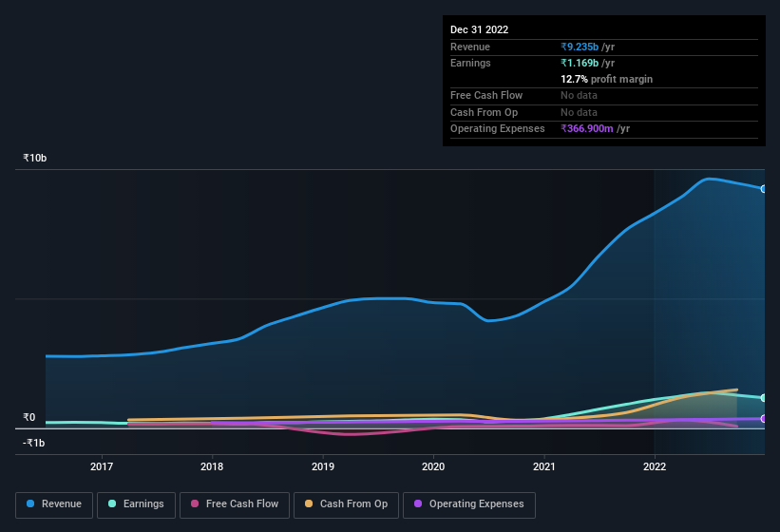Click the Operating Expenses row label in tooltip
This screenshot has height=532, width=780.
click(x=498, y=128)
